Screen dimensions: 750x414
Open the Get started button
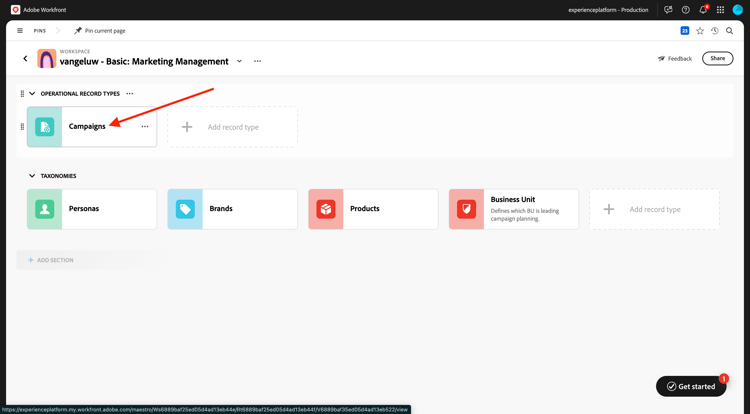pyautogui.click(x=691, y=386)
